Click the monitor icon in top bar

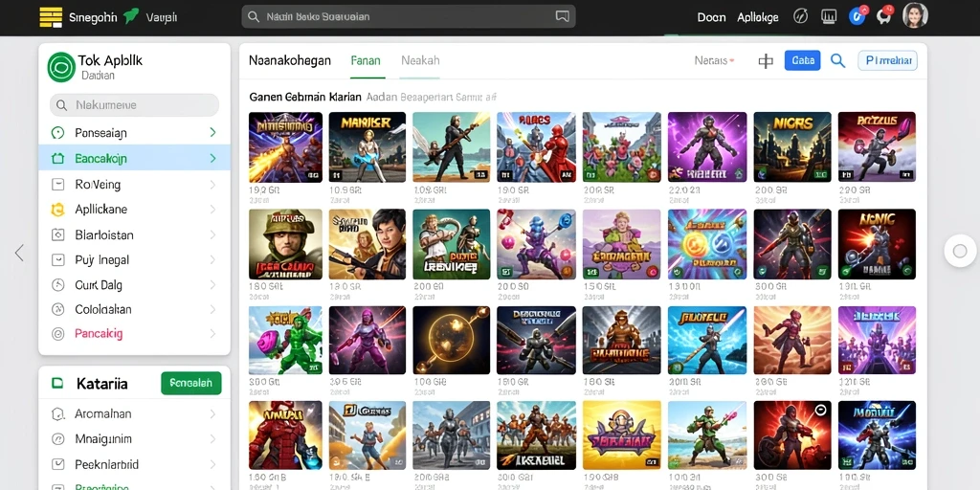[x=829, y=17]
